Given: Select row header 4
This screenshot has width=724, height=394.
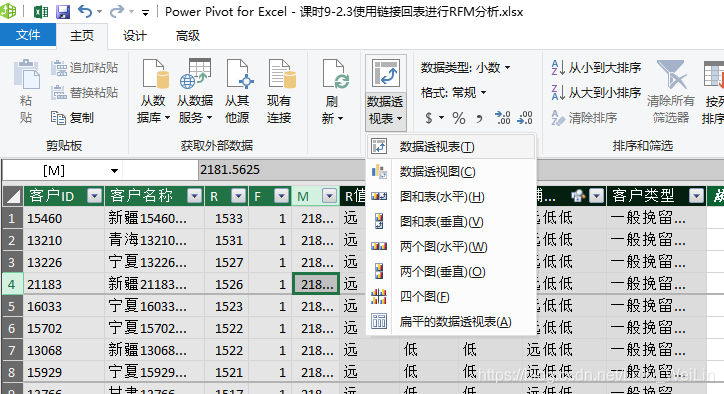Looking at the screenshot, I should click(12, 284).
